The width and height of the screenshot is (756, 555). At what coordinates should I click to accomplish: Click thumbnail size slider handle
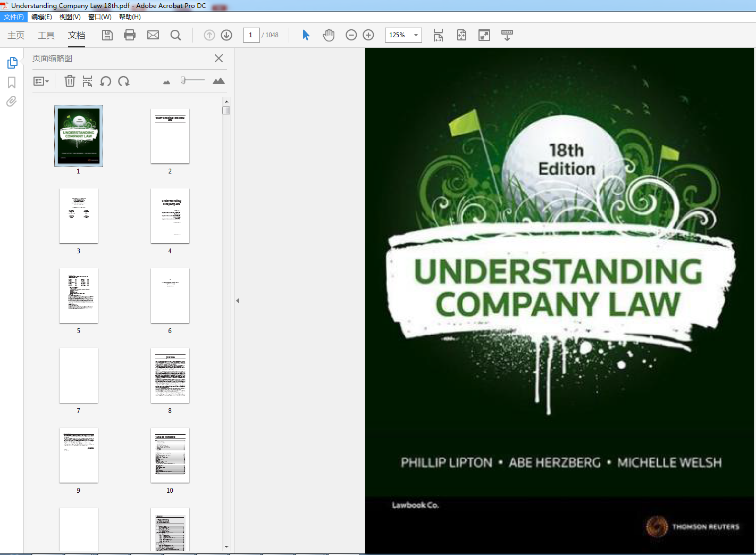183,80
